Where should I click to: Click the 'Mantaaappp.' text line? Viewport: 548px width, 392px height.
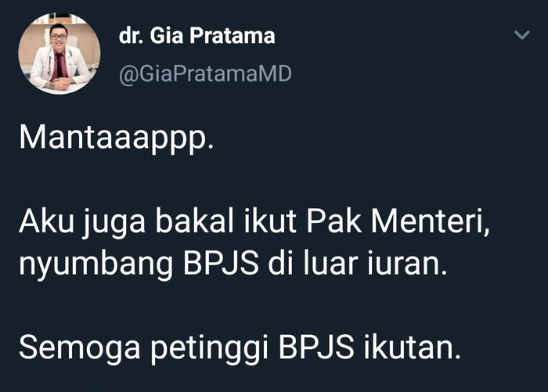[117, 138]
